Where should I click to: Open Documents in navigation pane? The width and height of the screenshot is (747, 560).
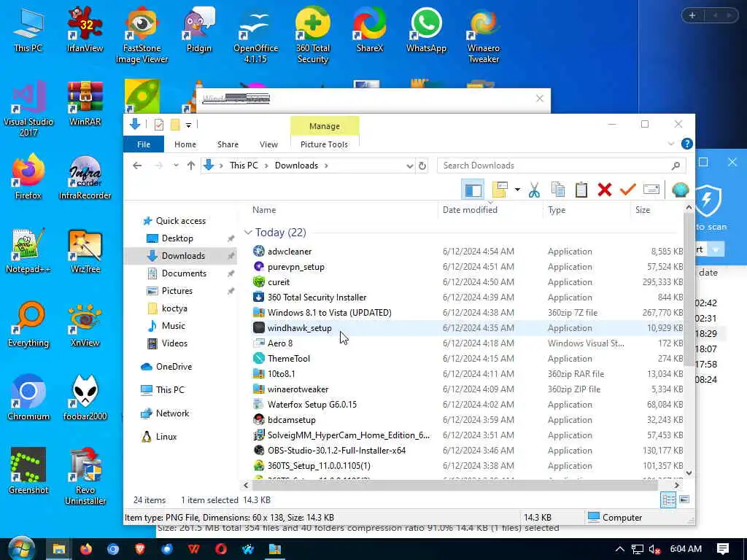pos(184,273)
